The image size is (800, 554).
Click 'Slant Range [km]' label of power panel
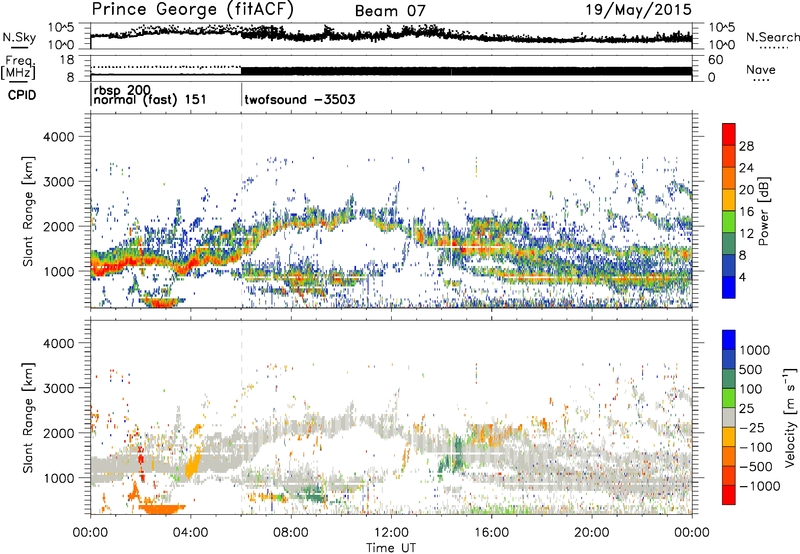(28, 211)
